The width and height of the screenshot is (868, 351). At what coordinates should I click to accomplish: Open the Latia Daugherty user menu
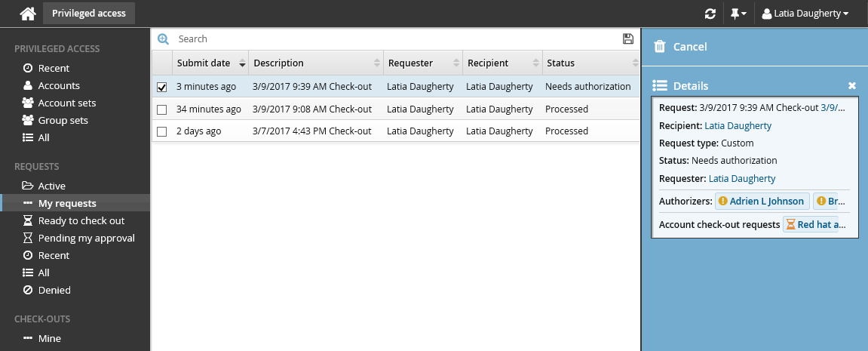(805, 14)
